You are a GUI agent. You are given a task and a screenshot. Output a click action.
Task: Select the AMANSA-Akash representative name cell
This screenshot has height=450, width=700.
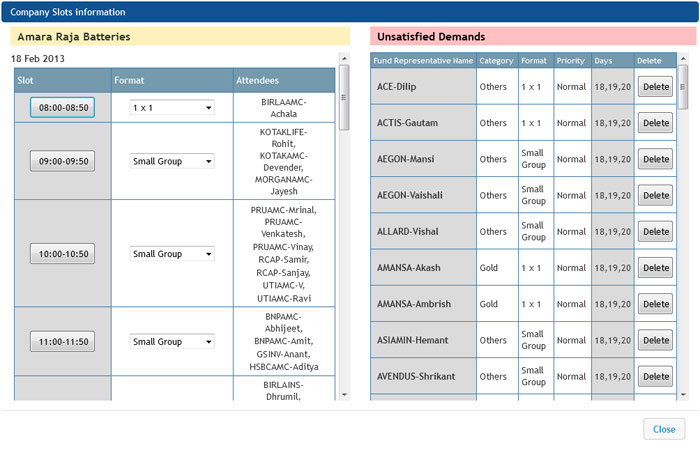[x=423, y=268]
